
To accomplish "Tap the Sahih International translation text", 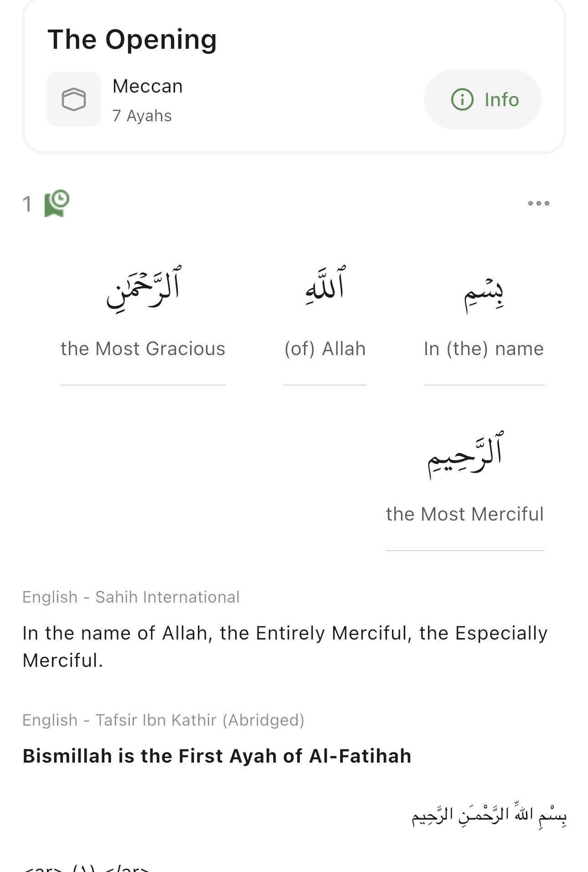I will [x=285, y=646].
